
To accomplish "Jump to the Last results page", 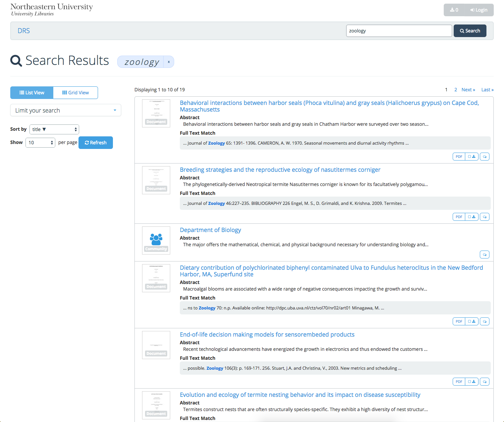I will (487, 90).
